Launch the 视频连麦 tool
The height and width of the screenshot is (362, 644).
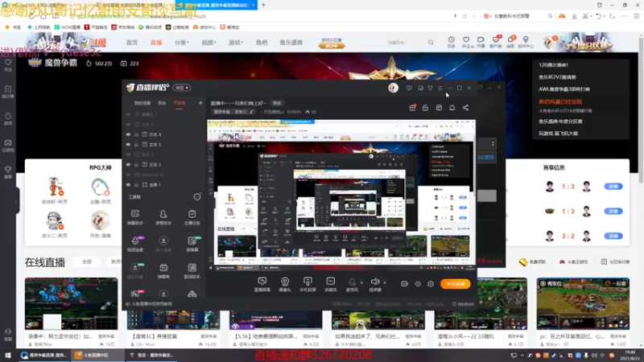[x=134, y=244]
